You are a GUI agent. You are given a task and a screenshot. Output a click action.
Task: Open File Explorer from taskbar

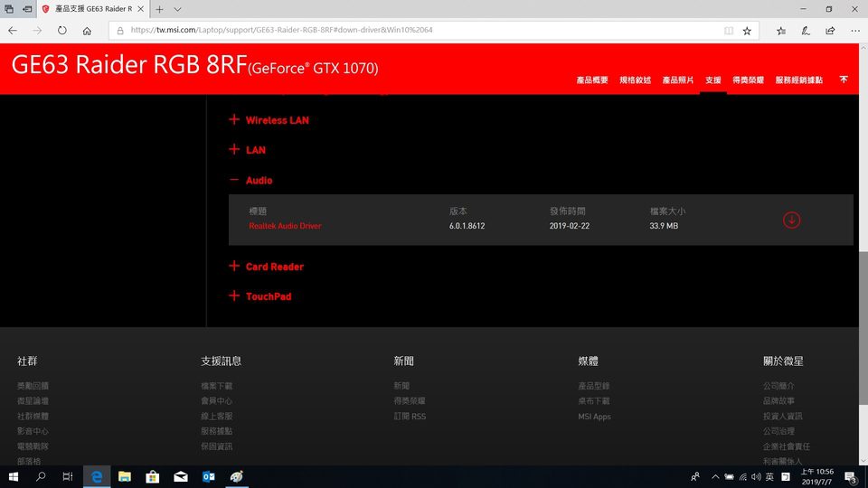[x=125, y=476]
